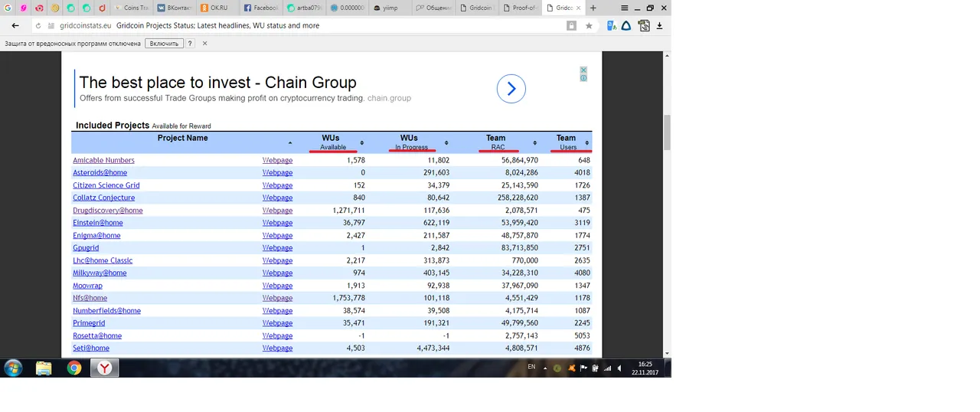Viewport: 980px width, 412px height.
Task: Open the Lhc@home Classic project link
Action: coord(103,260)
